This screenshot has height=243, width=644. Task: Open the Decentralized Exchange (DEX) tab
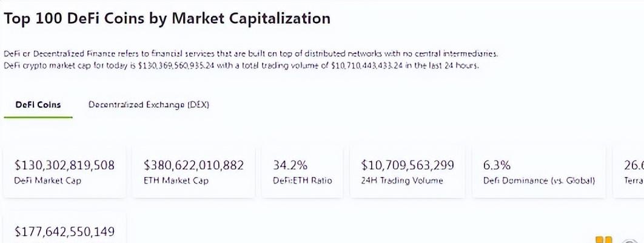click(x=149, y=105)
